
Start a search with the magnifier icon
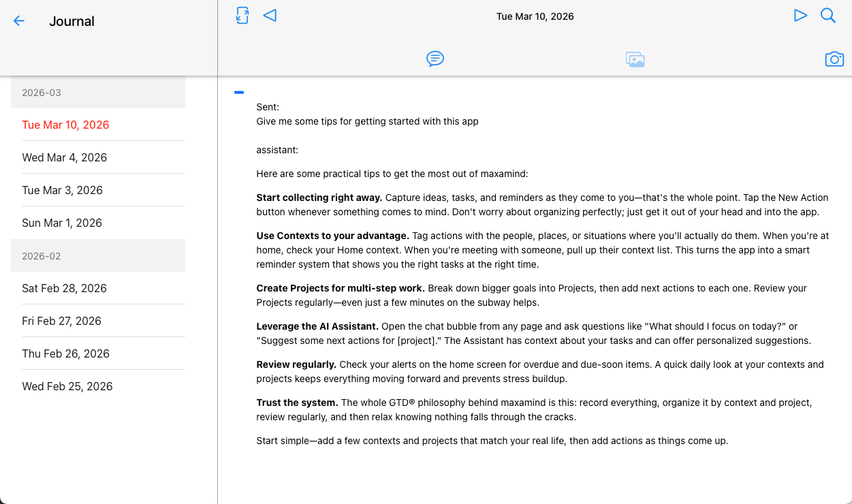pyautogui.click(x=828, y=14)
